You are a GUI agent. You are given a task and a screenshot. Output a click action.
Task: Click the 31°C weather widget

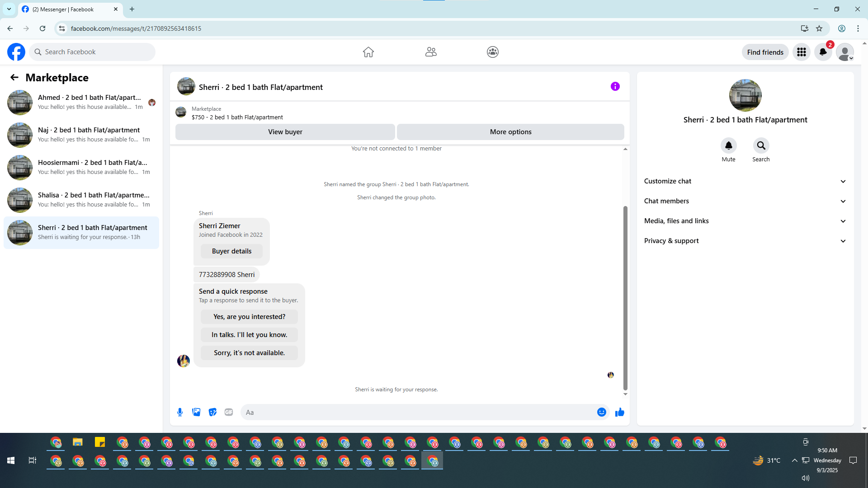tap(766, 460)
